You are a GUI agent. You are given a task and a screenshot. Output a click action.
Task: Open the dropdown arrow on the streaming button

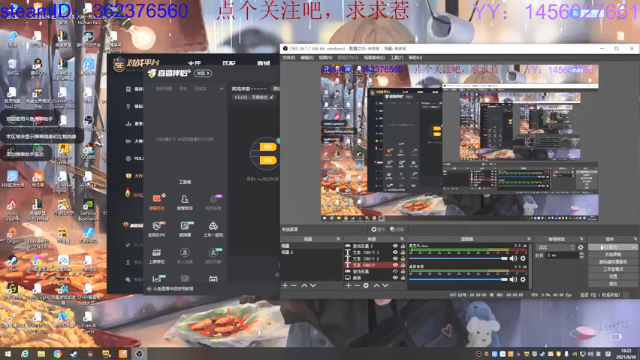click(633, 247)
